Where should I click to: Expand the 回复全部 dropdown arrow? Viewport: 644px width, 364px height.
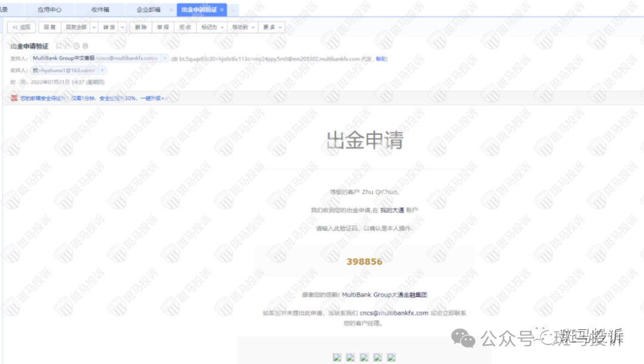click(x=94, y=27)
